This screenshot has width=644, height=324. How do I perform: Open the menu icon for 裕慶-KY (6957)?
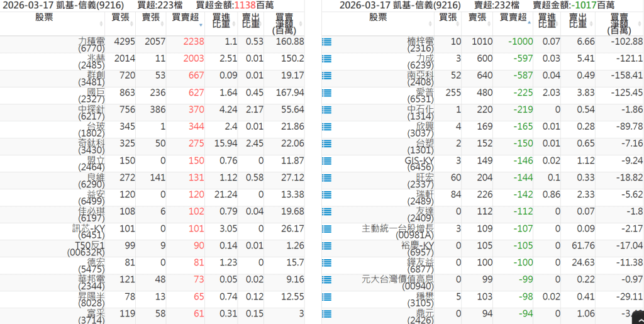coord(326,246)
